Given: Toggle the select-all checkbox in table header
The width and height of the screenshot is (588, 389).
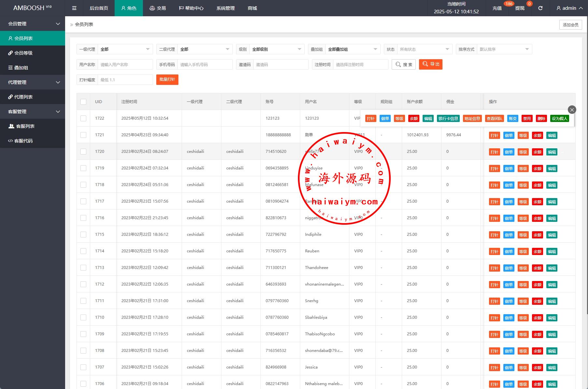Looking at the screenshot, I should click(83, 102).
